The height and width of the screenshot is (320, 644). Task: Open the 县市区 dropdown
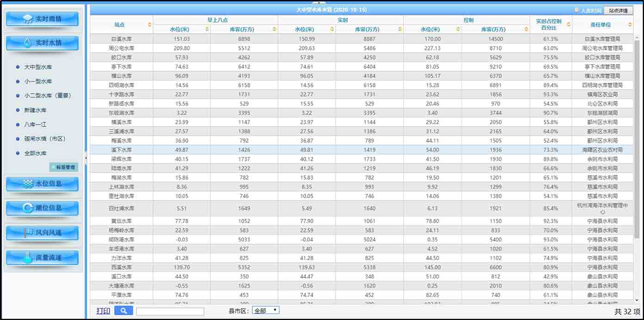(265, 311)
